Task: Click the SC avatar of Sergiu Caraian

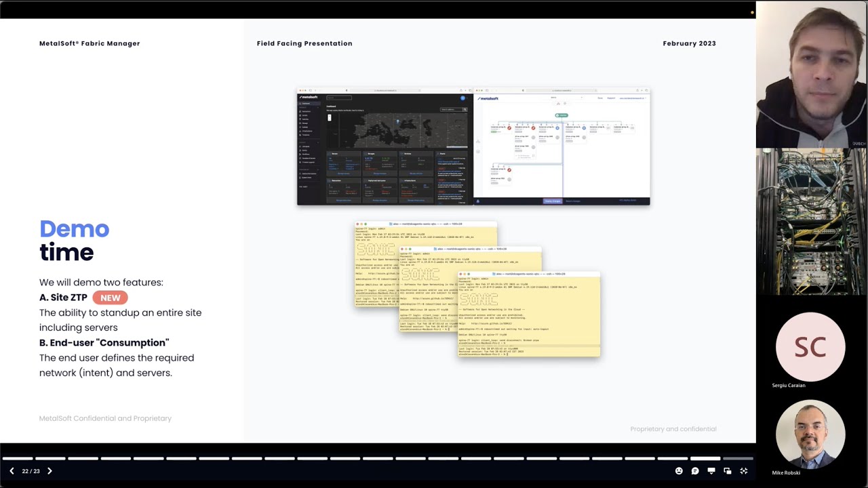Action: [x=810, y=347]
